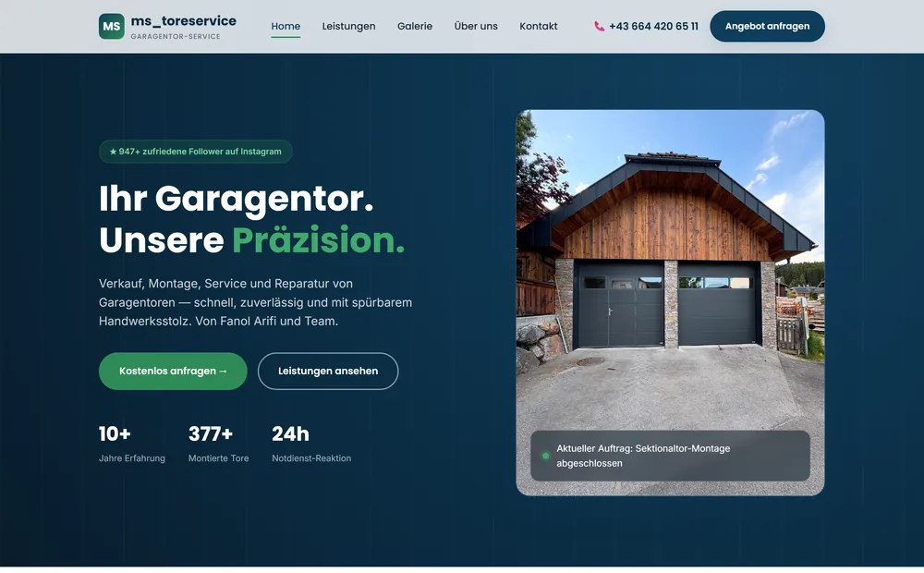
Task: Click the "Notdienst-Reaktion" label
Action: tap(311, 458)
